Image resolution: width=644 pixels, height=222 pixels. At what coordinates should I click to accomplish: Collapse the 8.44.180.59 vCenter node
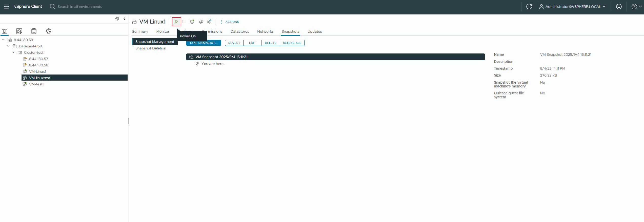point(3,40)
